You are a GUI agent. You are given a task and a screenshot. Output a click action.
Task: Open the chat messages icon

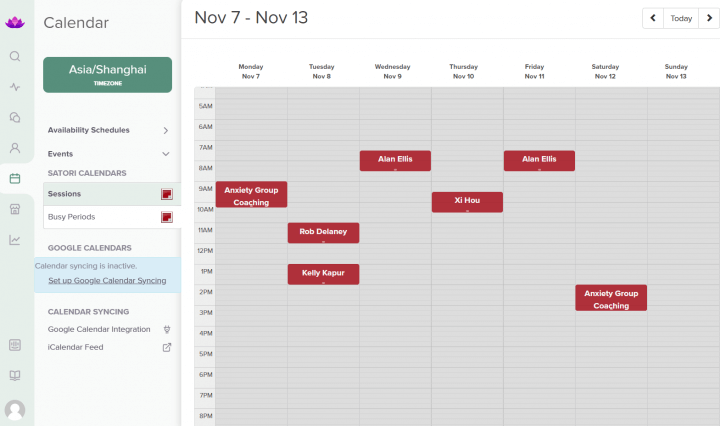[x=15, y=117]
